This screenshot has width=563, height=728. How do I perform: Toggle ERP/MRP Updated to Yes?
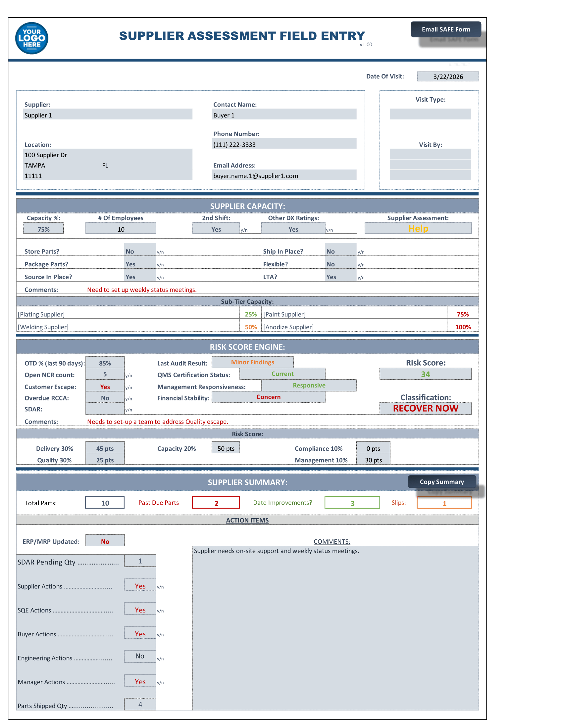point(105,541)
